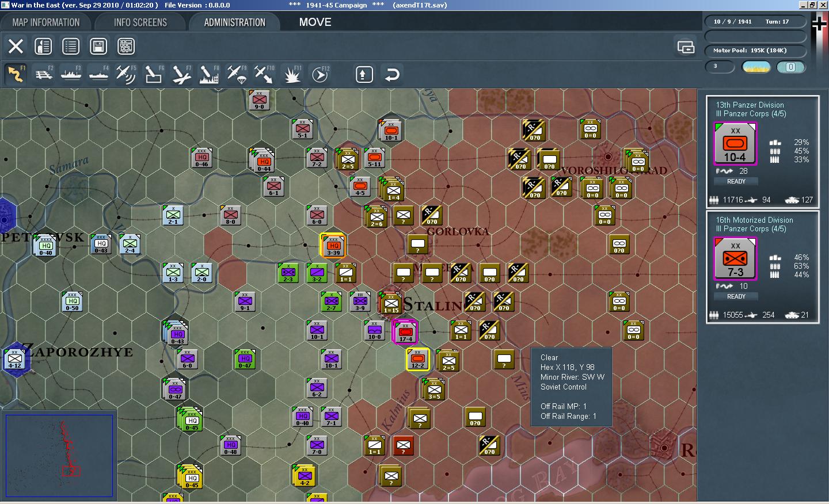Select the purple unit counter 10-0

(x=374, y=330)
